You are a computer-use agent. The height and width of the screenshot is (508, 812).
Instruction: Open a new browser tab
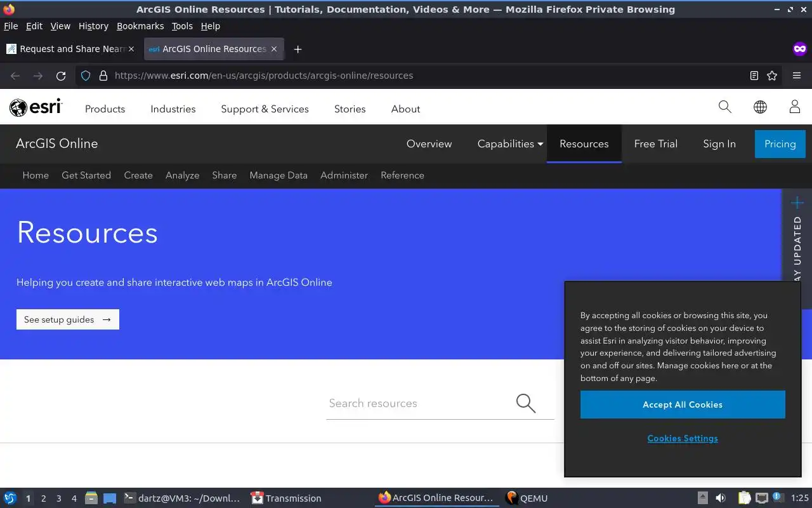point(298,49)
